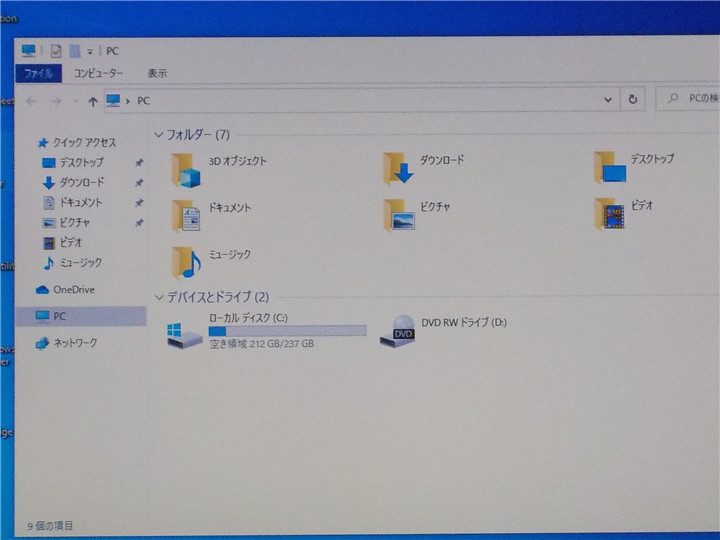Click the Properties checkmark icon in quick access toolbar
This screenshot has height=540, width=720.
pyautogui.click(x=56, y=51)
